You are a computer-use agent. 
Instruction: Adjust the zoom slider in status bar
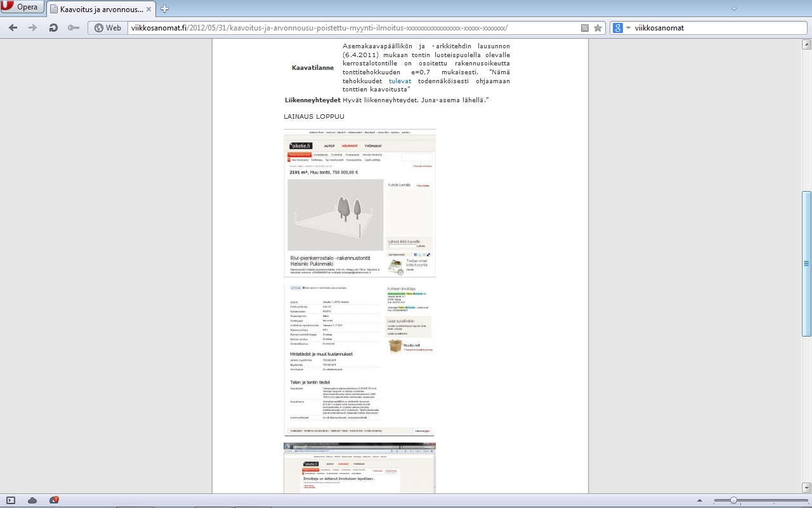click(x=733, y=500)
